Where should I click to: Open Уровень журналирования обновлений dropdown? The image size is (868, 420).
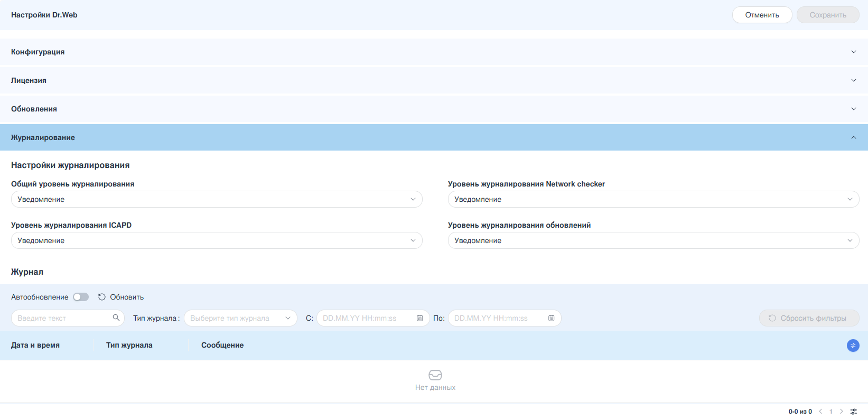tap(653, 240)
